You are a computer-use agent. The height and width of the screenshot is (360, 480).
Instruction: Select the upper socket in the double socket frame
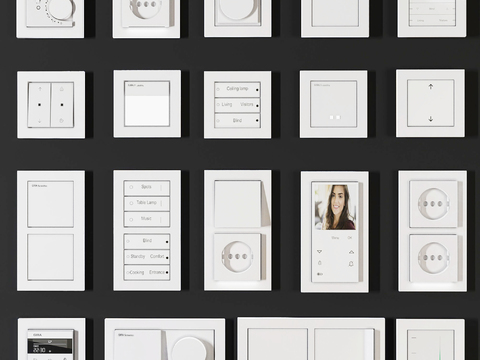coord(434,204)
